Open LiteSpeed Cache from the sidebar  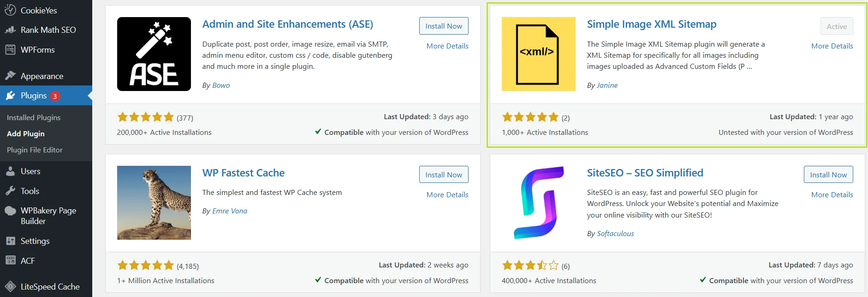50,286
